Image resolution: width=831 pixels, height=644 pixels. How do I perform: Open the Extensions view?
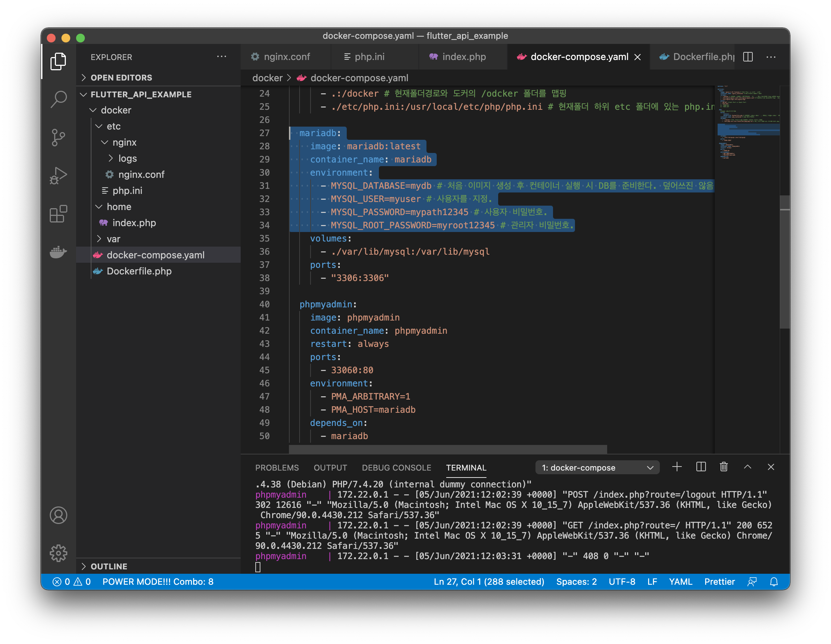click(58, 214)
